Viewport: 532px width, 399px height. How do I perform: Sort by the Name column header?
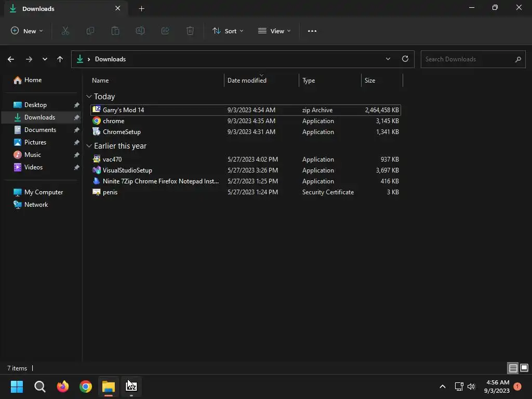point(100,81)
